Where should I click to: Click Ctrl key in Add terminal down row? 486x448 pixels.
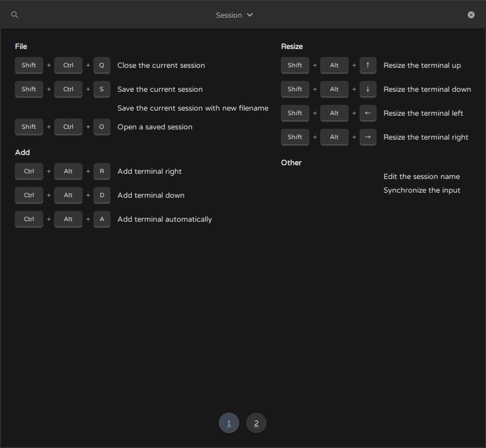click(29, 195)
